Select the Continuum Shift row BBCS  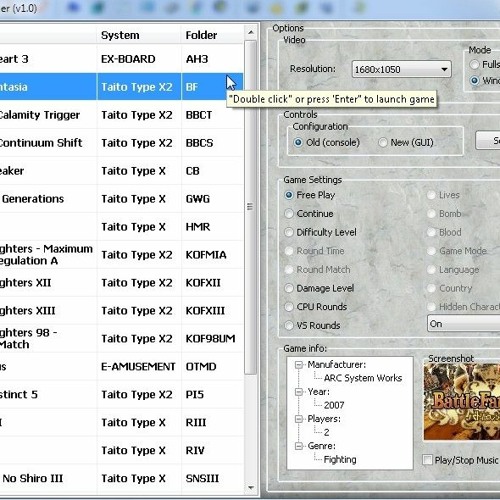(121, 143)
